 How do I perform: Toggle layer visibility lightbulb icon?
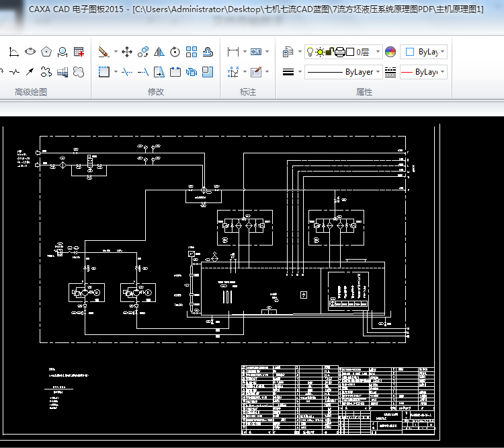pos(310,52)
